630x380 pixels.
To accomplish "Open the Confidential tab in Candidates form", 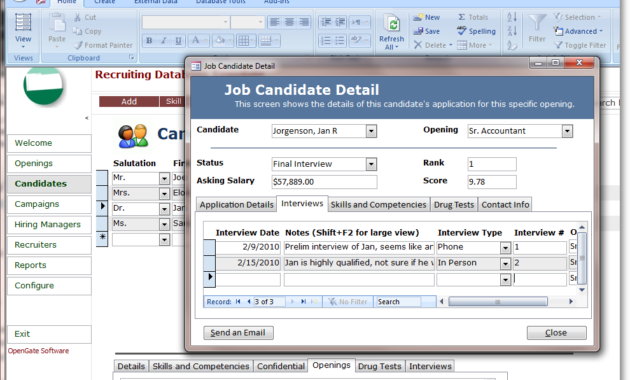I will (281, 366).
